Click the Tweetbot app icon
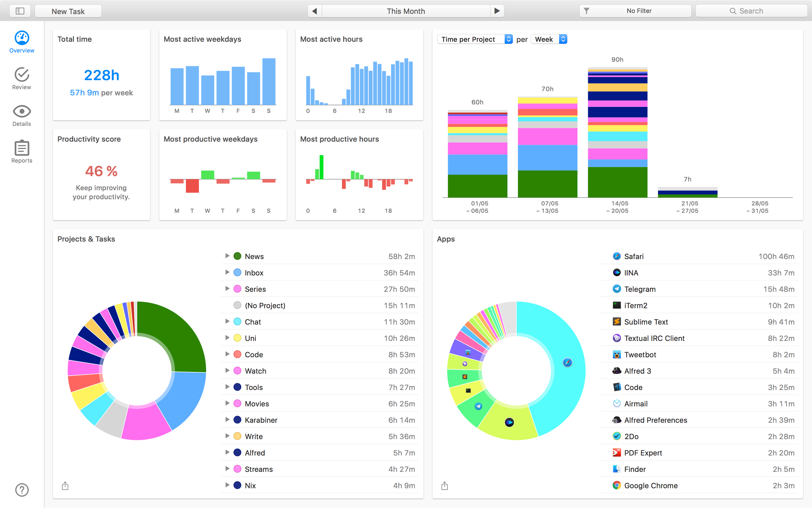The height and width of the screenshot is (508, 812). tap(617, 354)
